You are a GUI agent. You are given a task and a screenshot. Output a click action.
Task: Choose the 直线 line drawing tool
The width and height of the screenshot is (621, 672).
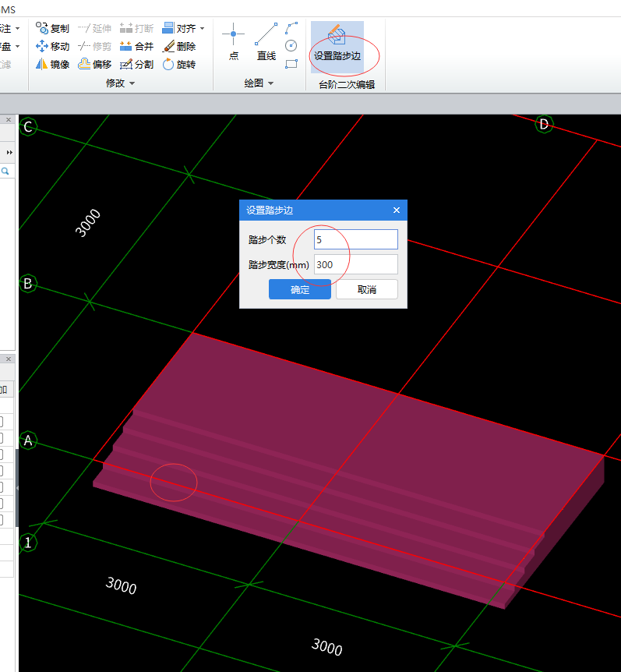[266, 41]
